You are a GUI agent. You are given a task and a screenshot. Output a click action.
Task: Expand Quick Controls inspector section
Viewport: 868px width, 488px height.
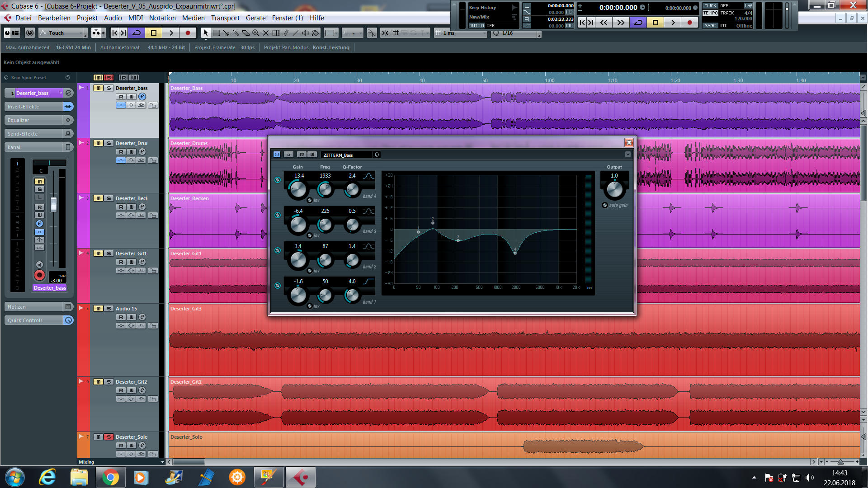[x=34, y=320]
